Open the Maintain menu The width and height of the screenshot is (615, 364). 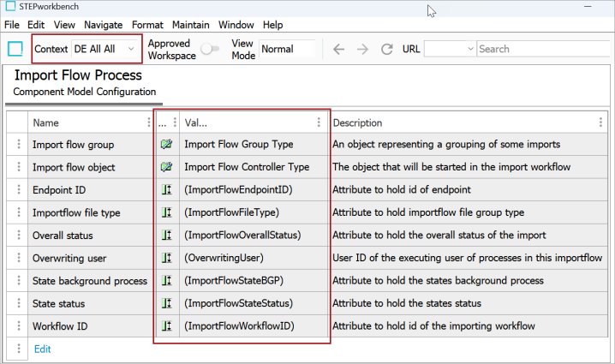191,25
